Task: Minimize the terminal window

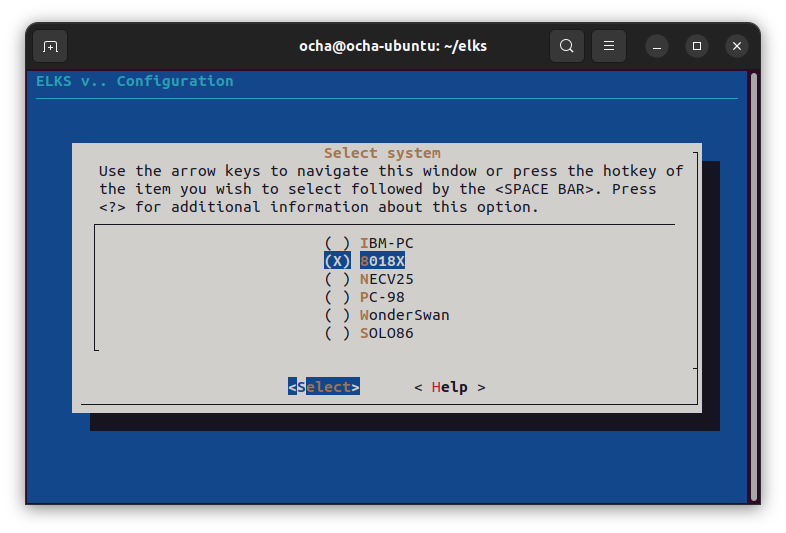Action: [x=657, y=46]
